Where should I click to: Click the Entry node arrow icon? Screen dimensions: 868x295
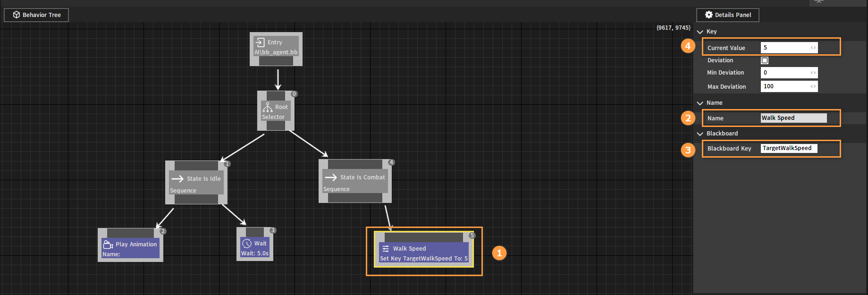(260, 42)
